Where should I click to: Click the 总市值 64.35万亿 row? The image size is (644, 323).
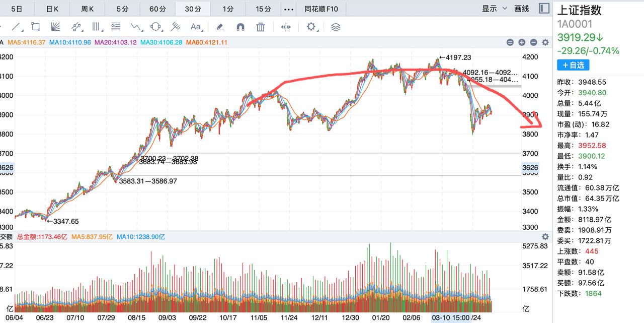tap(589, 198)
